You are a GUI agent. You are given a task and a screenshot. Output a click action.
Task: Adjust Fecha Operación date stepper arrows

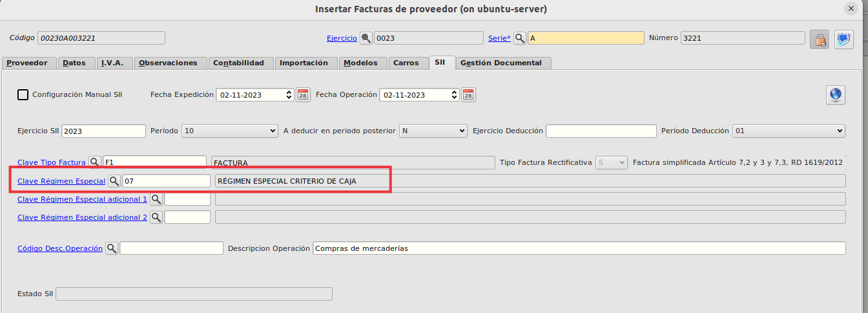tap(455, 95)
